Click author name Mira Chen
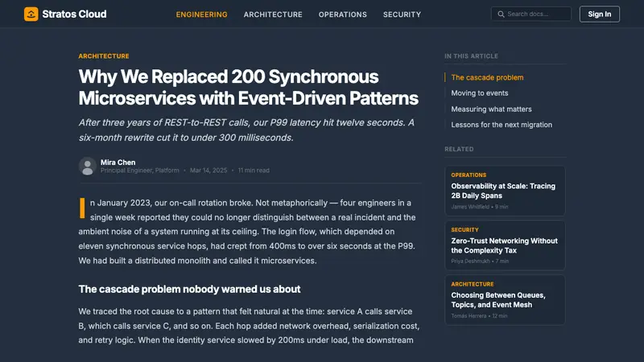644x362 pixels. (118, 162)
